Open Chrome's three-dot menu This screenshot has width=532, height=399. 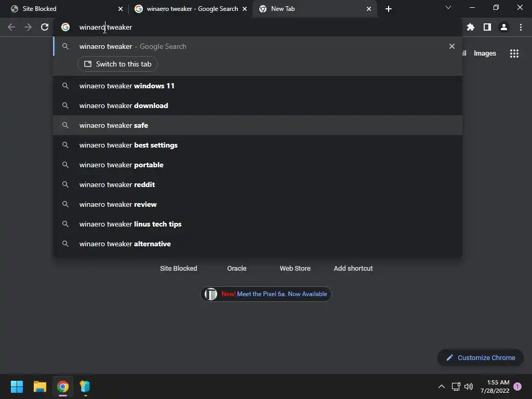coord(521,27)
